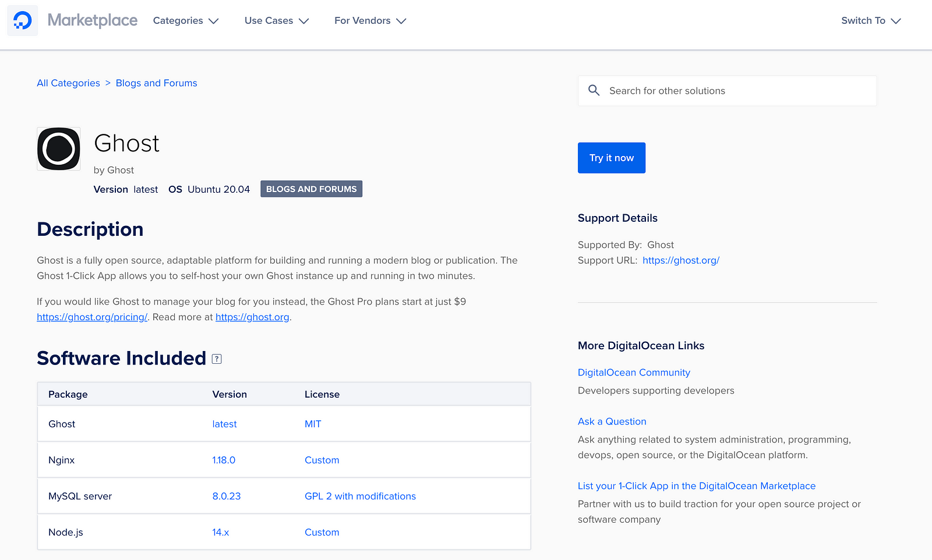Expand the Categories dropdown

pos(186,21)
